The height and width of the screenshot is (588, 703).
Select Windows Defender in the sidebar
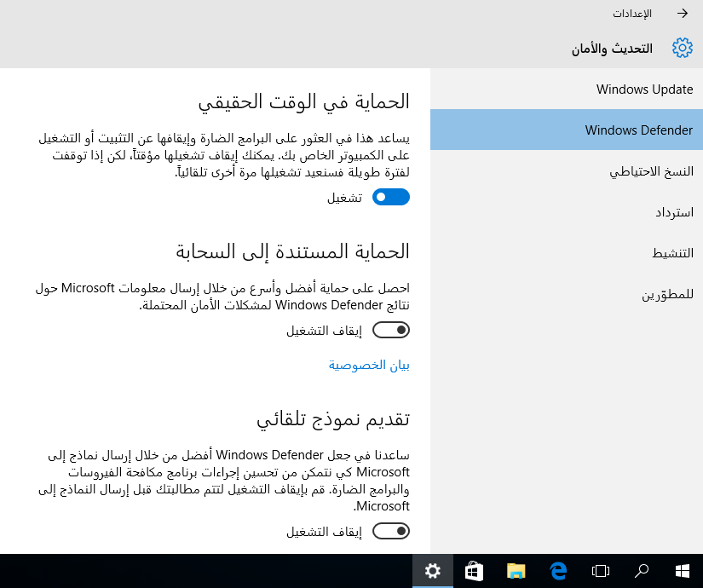pyautogui.click(x=567, y=130)
